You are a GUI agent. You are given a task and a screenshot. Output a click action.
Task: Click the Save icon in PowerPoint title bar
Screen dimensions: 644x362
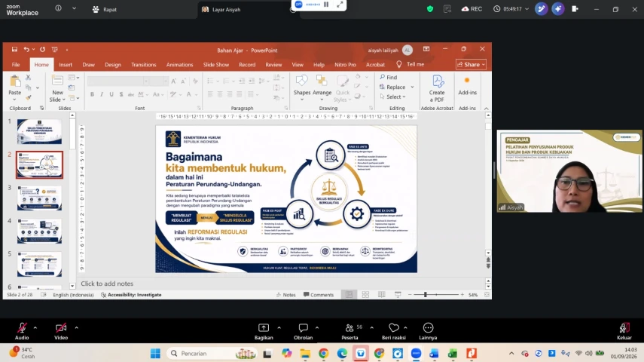click(x=14, y=49)
